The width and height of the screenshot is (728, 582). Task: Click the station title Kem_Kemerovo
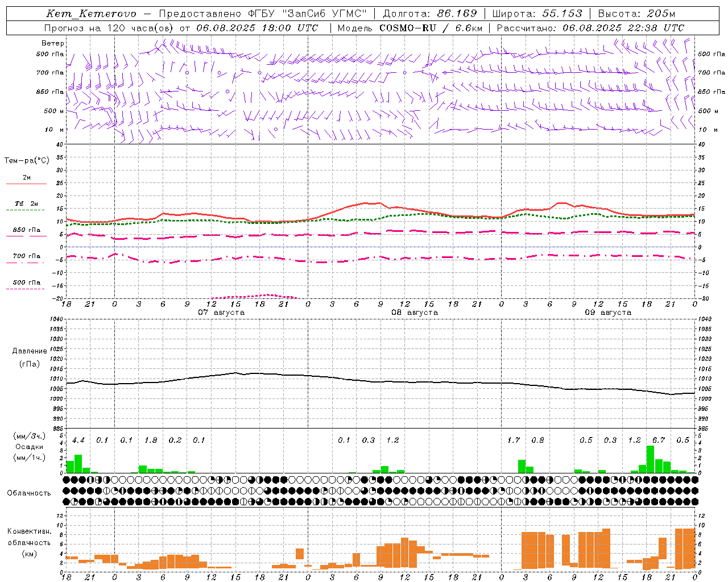coord(91,14)
